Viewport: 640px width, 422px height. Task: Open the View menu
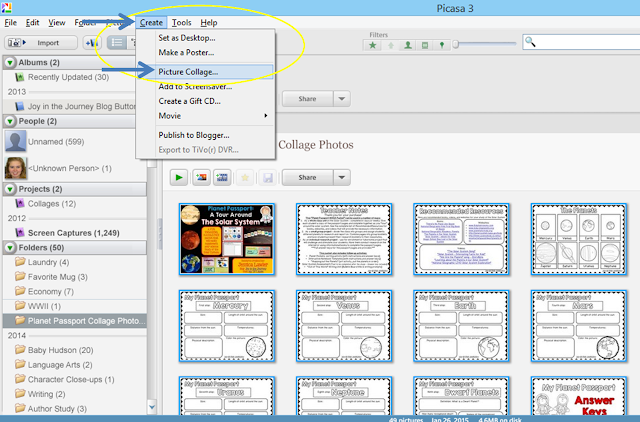[57, 22]
